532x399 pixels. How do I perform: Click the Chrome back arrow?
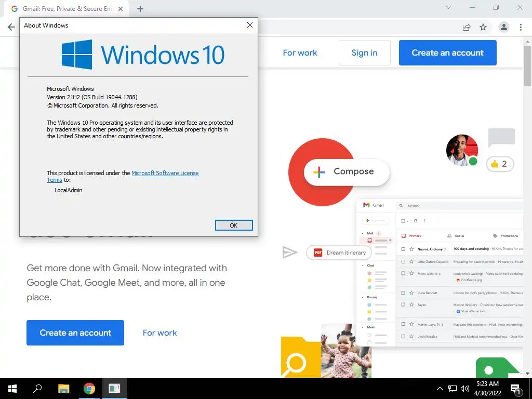coord(11,27)
